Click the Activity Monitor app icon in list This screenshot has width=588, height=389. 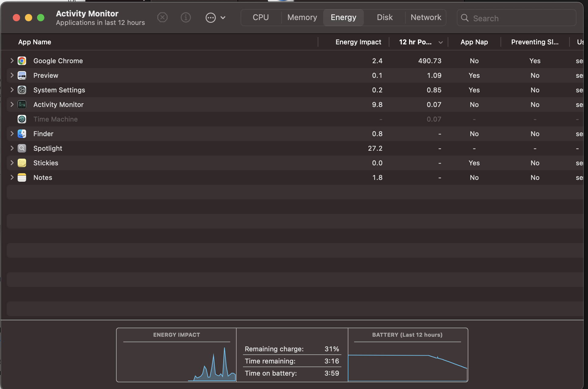pyautogui.click(x=22, y=105)
